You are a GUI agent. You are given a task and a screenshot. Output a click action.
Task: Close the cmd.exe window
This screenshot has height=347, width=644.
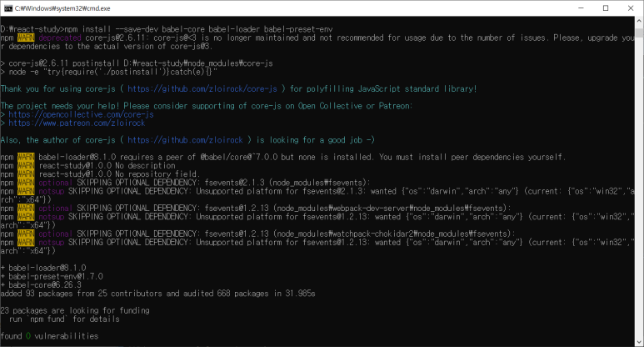(631, 8)
